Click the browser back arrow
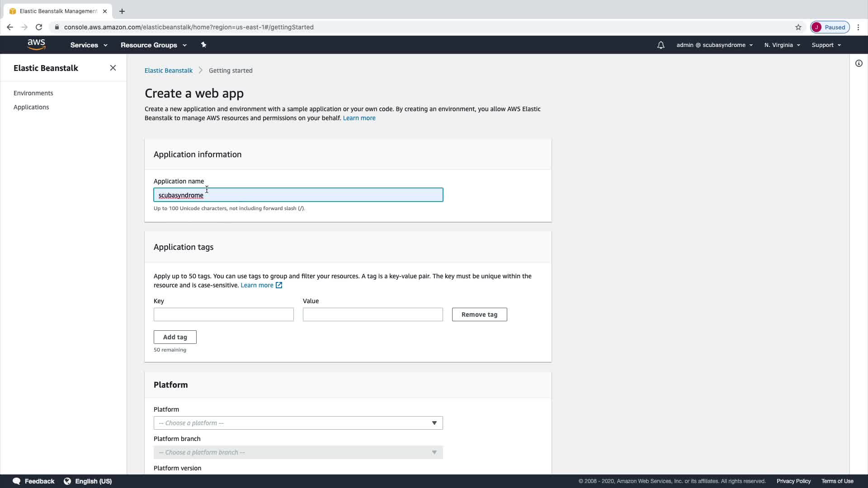Viewport: 868px width, 488px height. (x=10, y=27)
